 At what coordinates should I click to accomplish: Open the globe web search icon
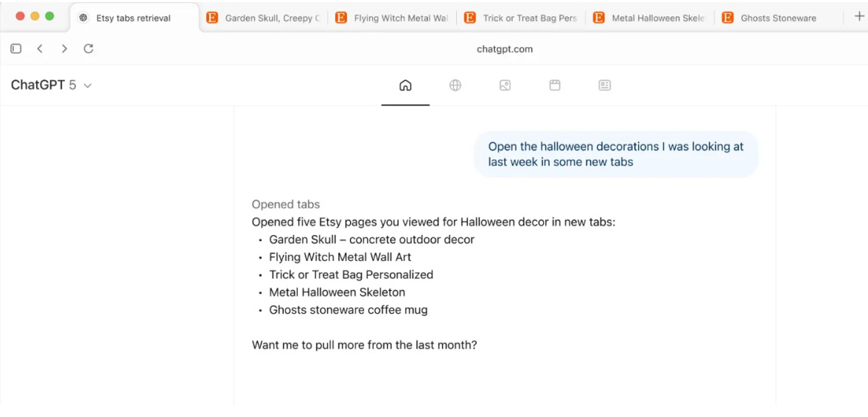click(x=455, y=85)
